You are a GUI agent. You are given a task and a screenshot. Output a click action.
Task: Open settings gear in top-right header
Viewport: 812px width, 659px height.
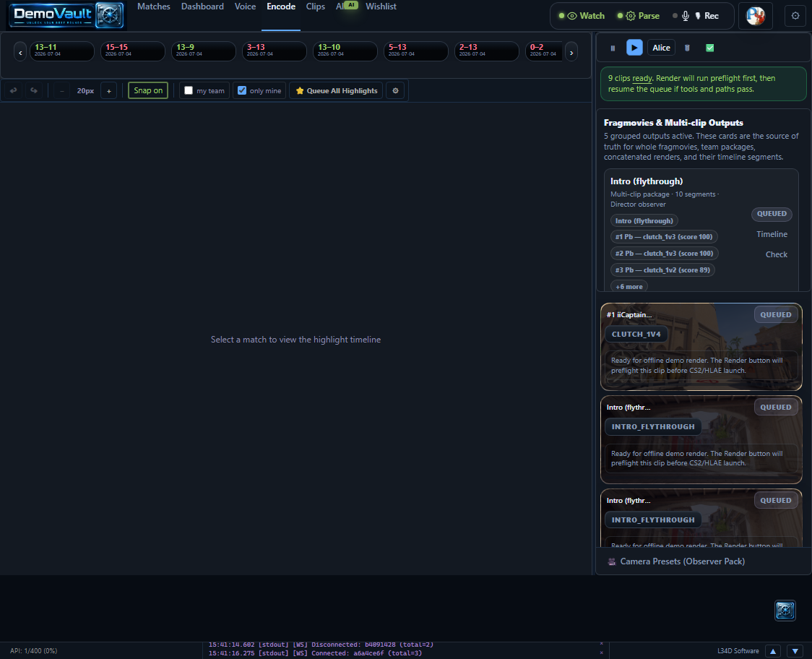point(795,16)
